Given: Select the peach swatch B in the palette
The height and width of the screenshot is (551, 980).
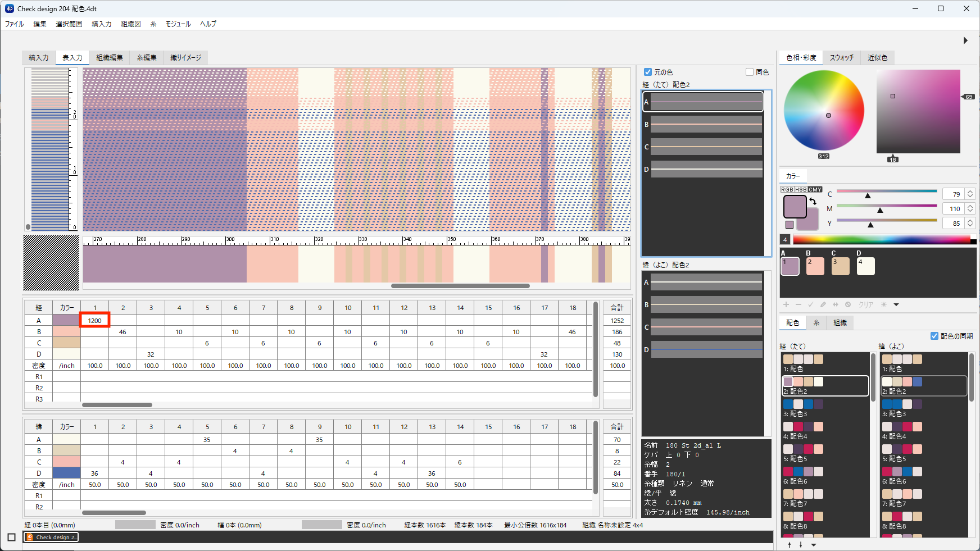Looking at the screenshot, I should 815,266.
